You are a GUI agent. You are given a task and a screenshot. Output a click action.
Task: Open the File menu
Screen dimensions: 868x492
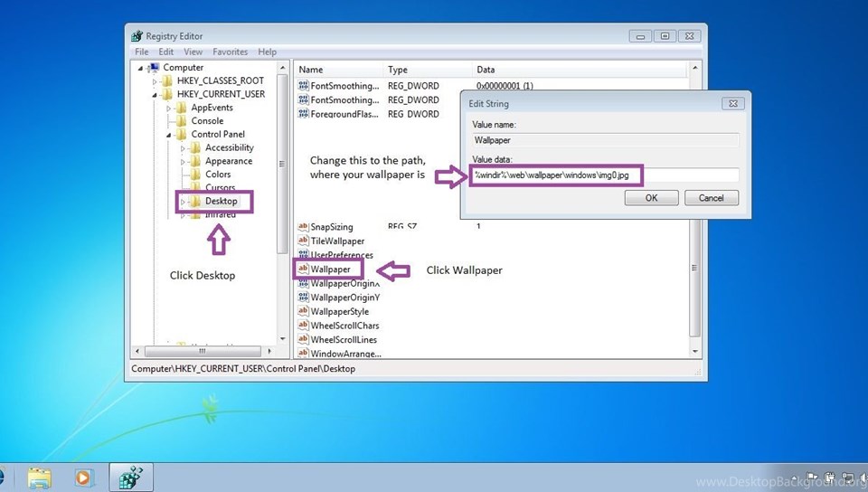tap(142, 52)
